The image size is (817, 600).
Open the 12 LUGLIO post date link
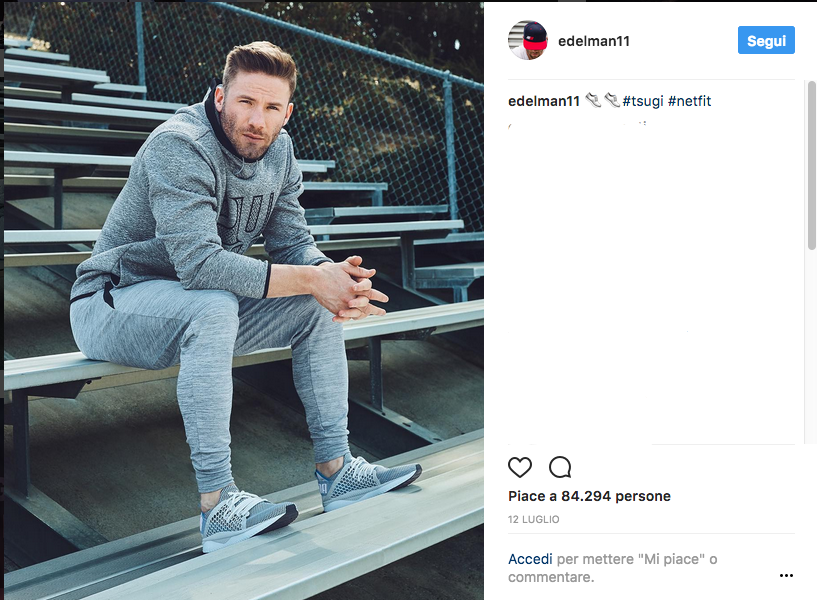(534, 519)
